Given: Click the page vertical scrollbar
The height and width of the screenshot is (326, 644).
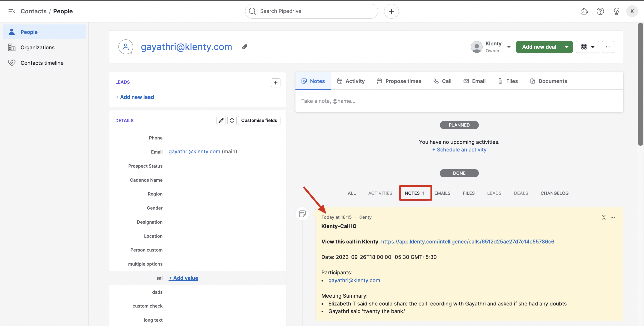Looking at the screenshot, I should click(640, 85).
